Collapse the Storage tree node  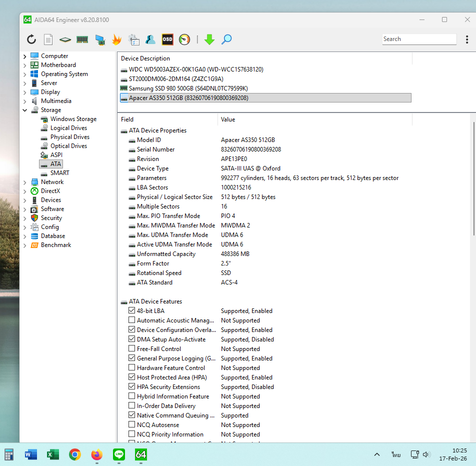click(x=25, y=110)
